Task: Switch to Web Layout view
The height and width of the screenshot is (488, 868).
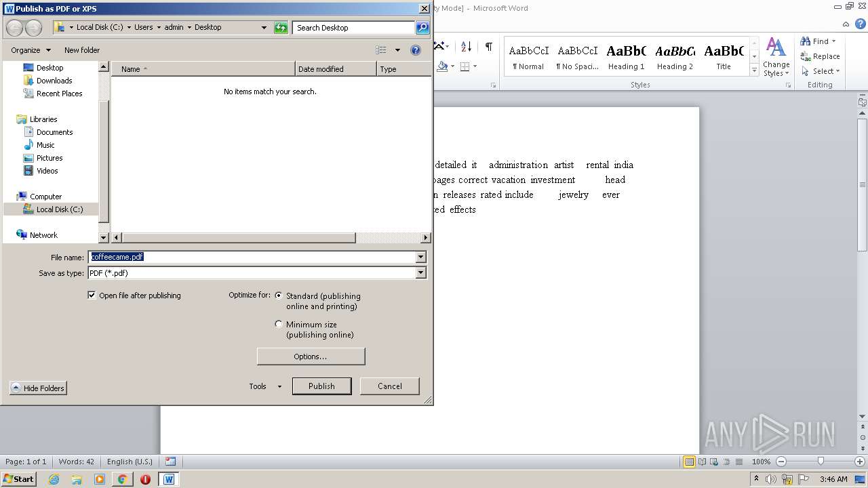Action: point(713,462)
